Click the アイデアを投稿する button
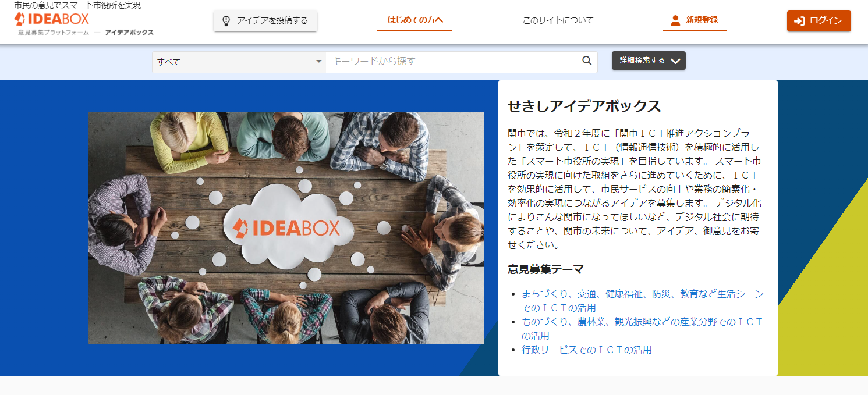Viewport: 868px width, 395px height. pos(265,21)
